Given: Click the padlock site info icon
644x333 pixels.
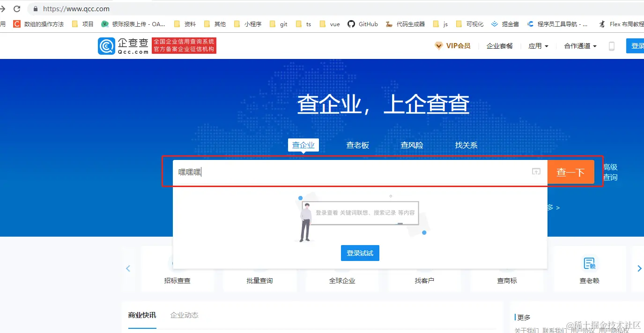Looking at the screenshot, I should [x=35, y=9].
